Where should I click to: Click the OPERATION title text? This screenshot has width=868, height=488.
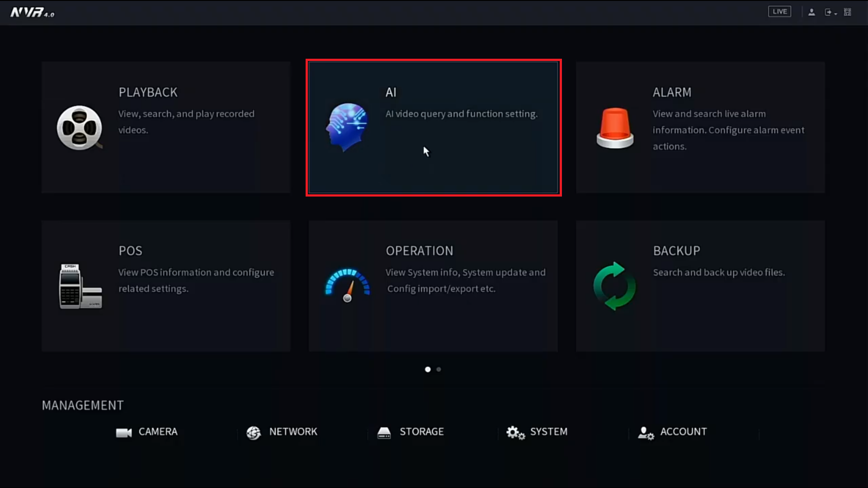419,251
